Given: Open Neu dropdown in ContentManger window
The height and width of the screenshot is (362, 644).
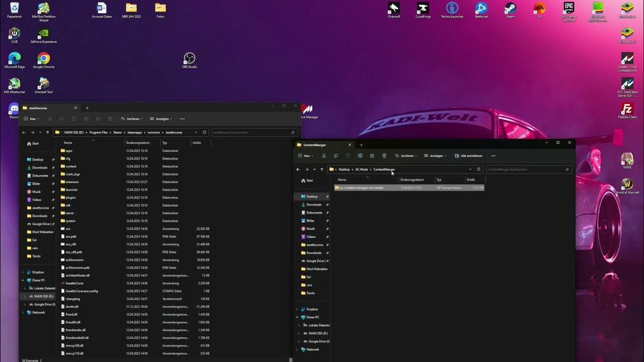Looking at the screenshot, I should (306, 156).
